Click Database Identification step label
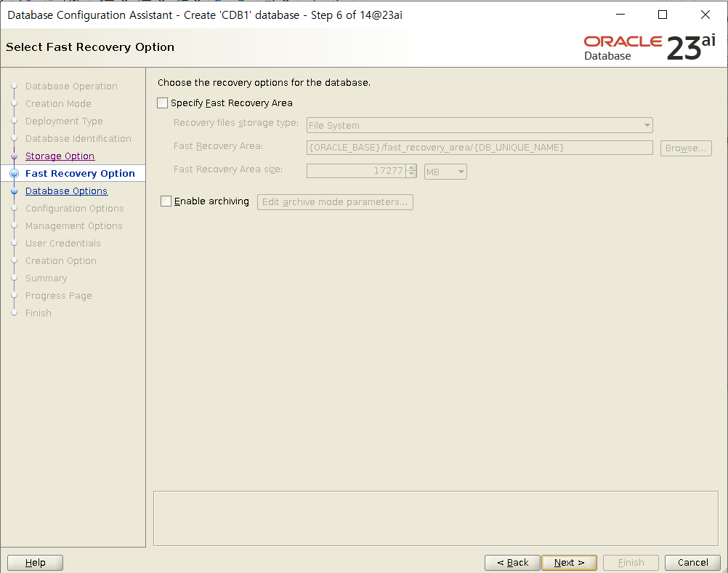The width and height of the screenshot is (728, 573). point(78,138)
